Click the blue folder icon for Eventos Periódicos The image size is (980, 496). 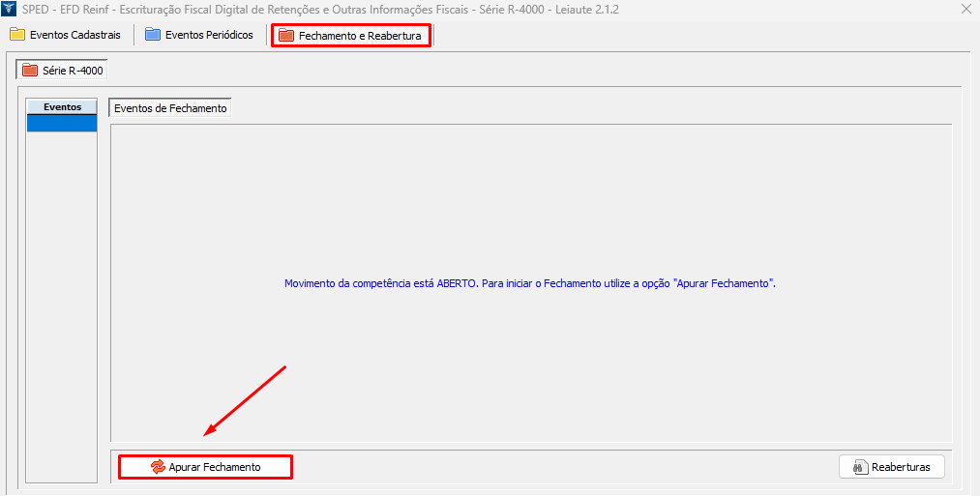pyautogui.click(x=153, y=35)
